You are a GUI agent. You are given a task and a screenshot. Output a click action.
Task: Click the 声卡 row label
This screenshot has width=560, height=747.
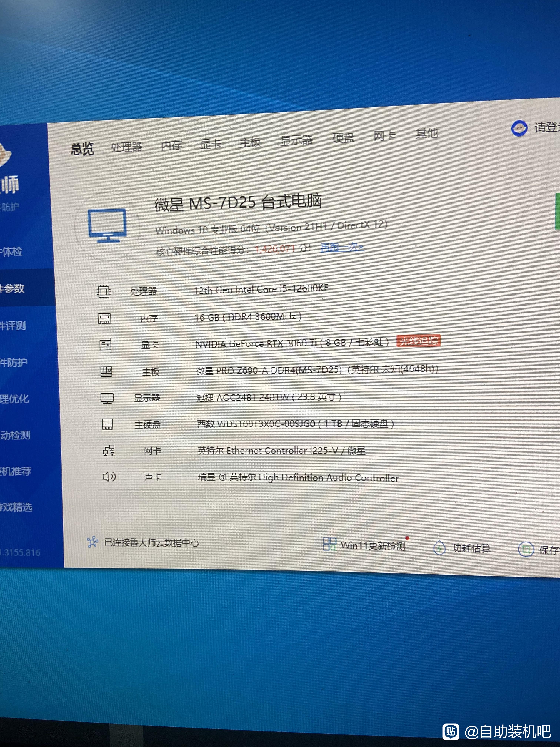coord(153,477)
